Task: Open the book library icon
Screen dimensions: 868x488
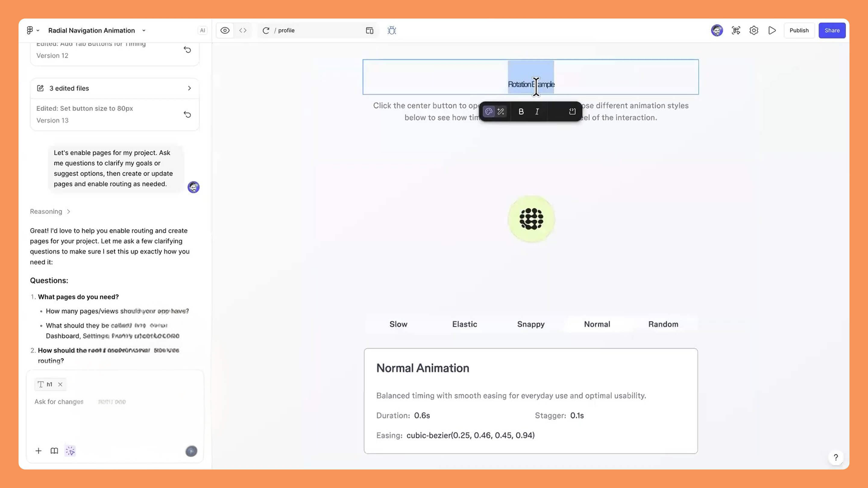Action: pos(54,451)
